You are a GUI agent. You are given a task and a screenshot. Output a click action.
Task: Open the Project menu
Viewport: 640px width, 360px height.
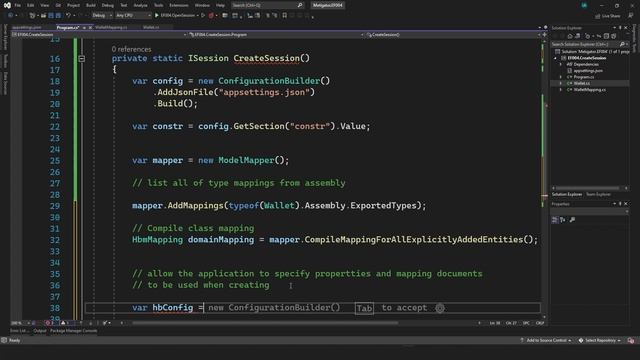click(x=73, y=5)
